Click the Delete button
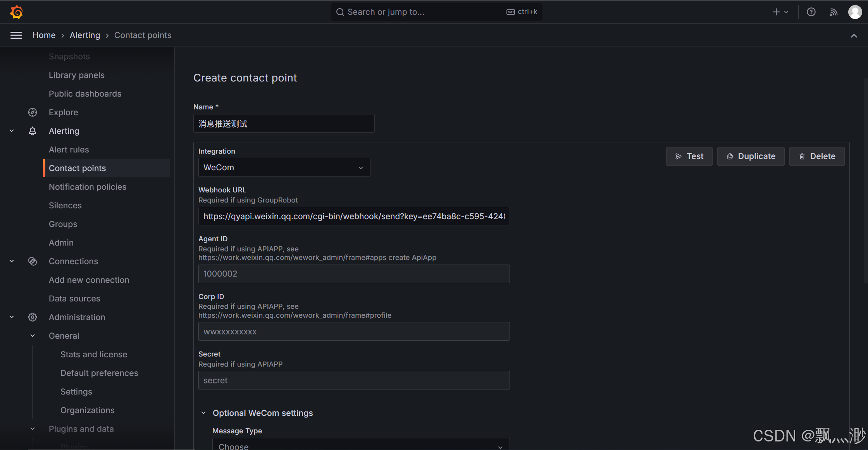Image resolution: width=868 pixels, height=450 pixels. pos(817,156)
